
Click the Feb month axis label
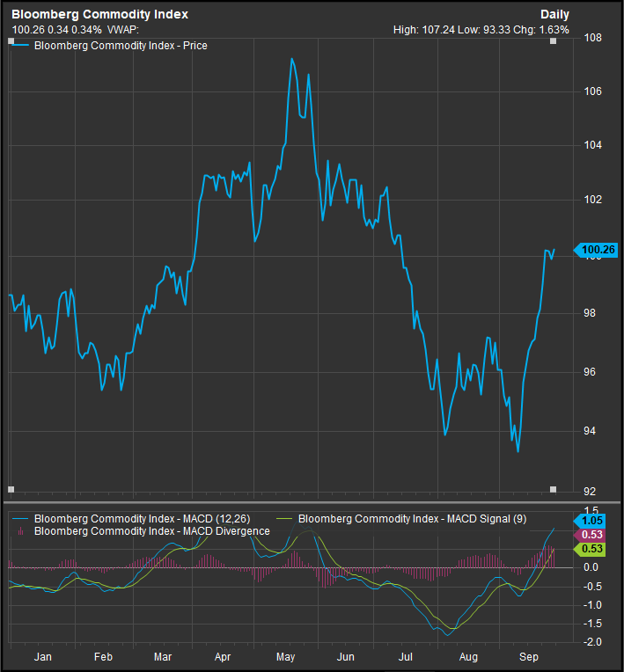pyautogui.click(x=103, y=656)
